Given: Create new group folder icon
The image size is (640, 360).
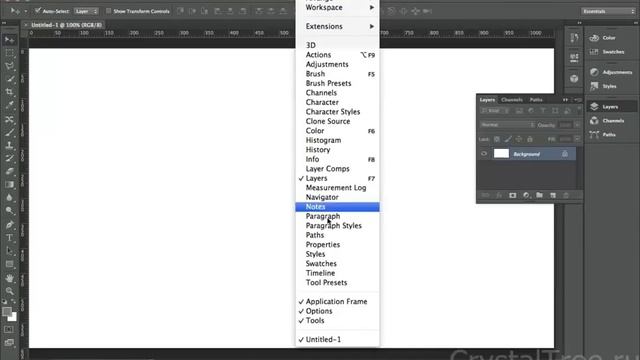Looking at the screenshot, I should (540, 196).
